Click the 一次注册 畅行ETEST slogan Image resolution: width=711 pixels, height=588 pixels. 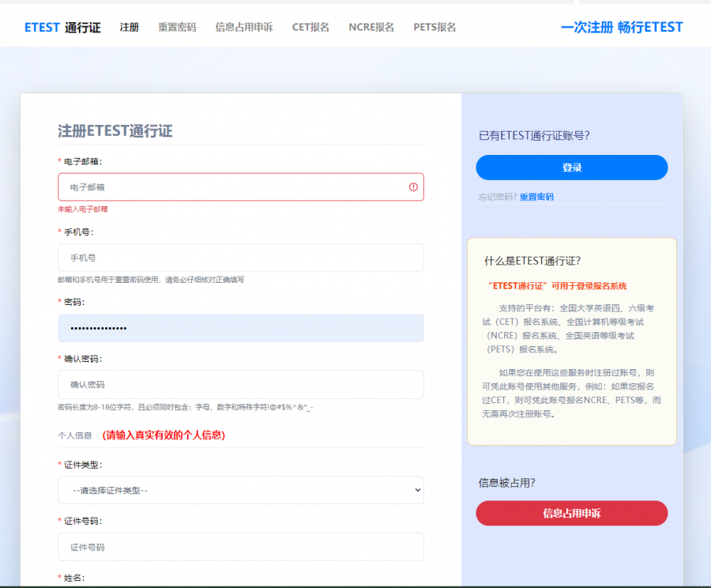pos(621,27)
